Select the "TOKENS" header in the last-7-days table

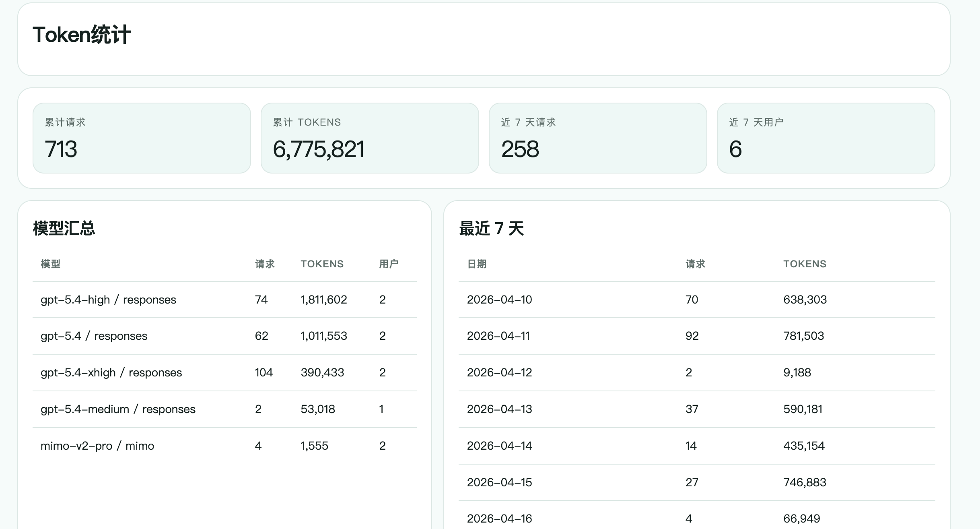(x=805, y=264)
